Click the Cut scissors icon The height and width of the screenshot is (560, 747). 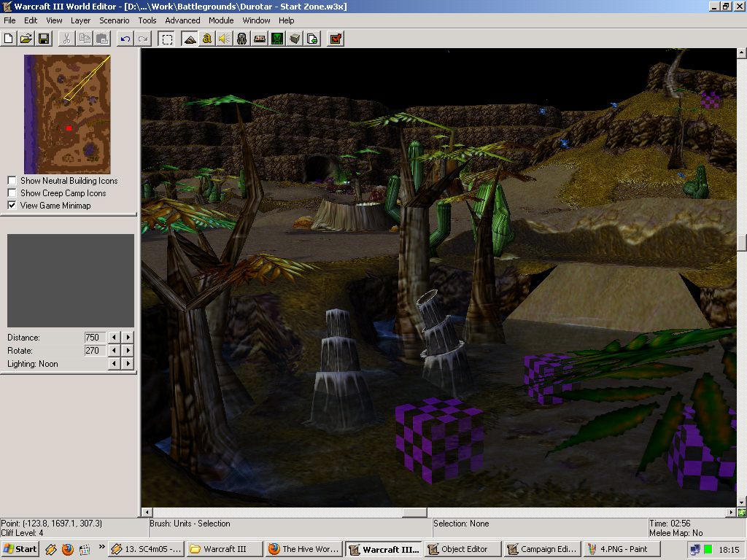point(66,39)
